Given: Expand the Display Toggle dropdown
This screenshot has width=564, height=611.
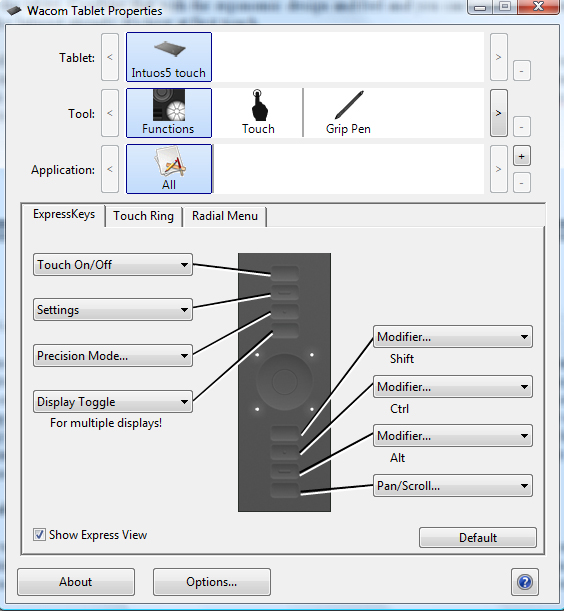Looking at the screenshot, I should click(113, 402).
